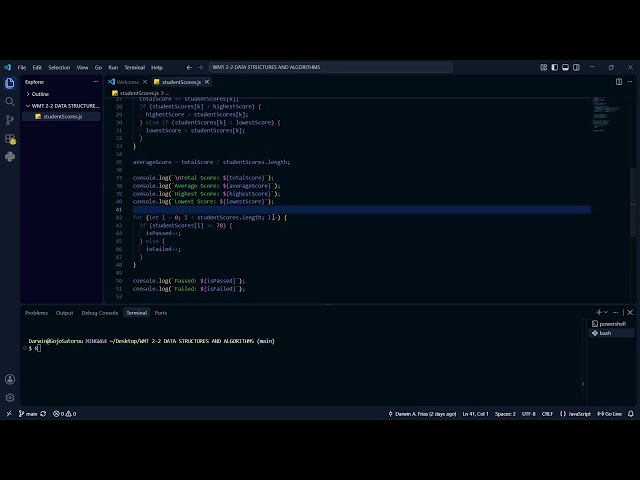Open editor More Actions ellipsis

(x=630, y=82)
